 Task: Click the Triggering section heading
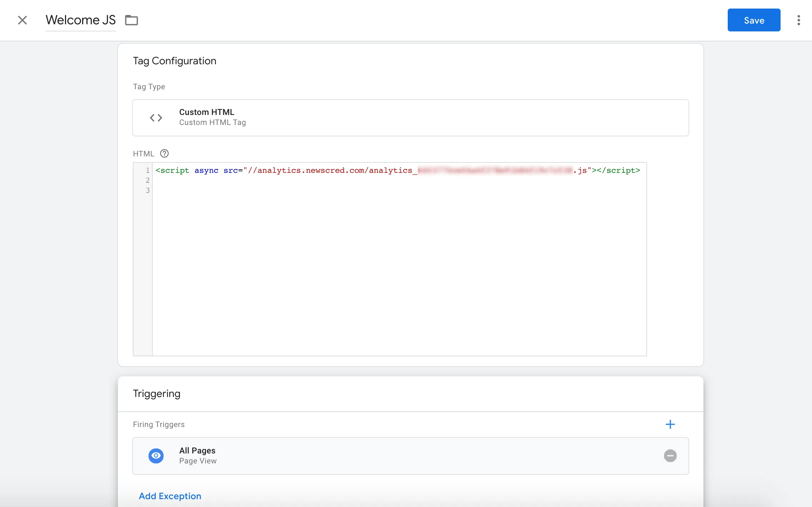click(x=157, y=393)
